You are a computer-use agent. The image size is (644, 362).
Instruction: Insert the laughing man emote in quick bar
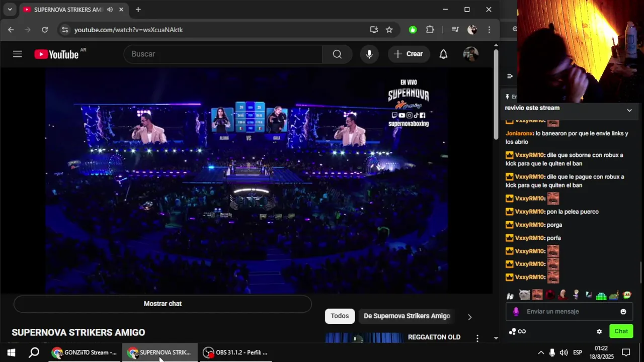pos(537,295)
